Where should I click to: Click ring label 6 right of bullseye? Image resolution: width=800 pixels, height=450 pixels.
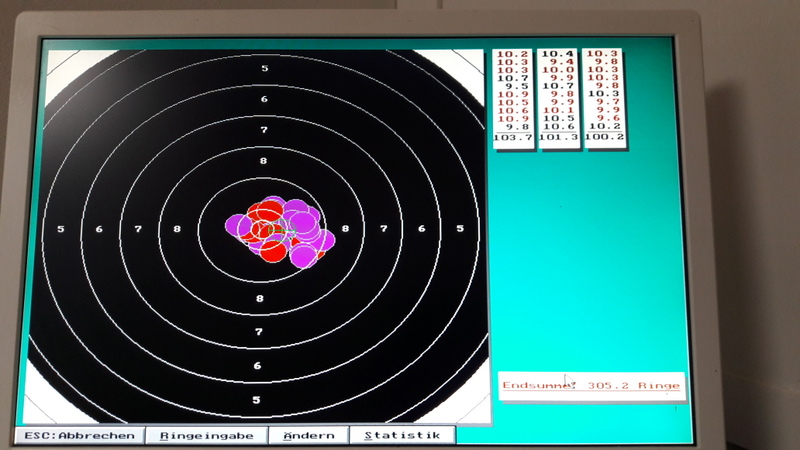pyautogui.click(x=421, y=229)
